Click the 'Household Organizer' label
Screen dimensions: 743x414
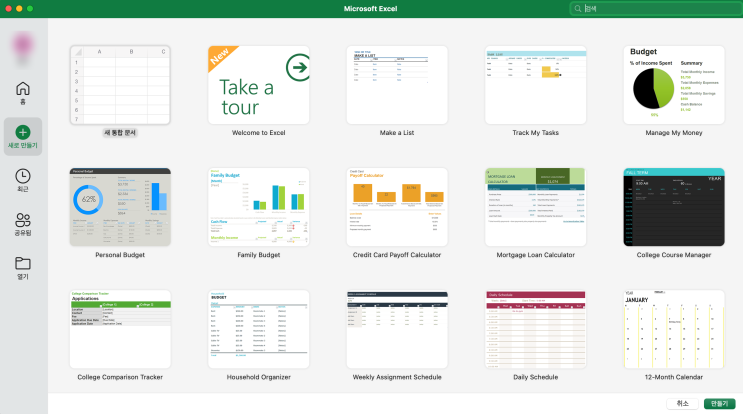point(259,377)
